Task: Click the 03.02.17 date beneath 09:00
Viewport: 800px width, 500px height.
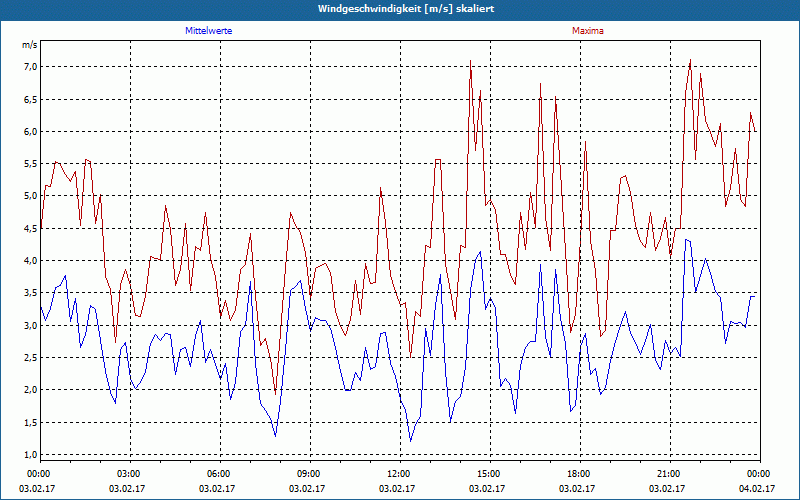Action: tap(307, 488)
